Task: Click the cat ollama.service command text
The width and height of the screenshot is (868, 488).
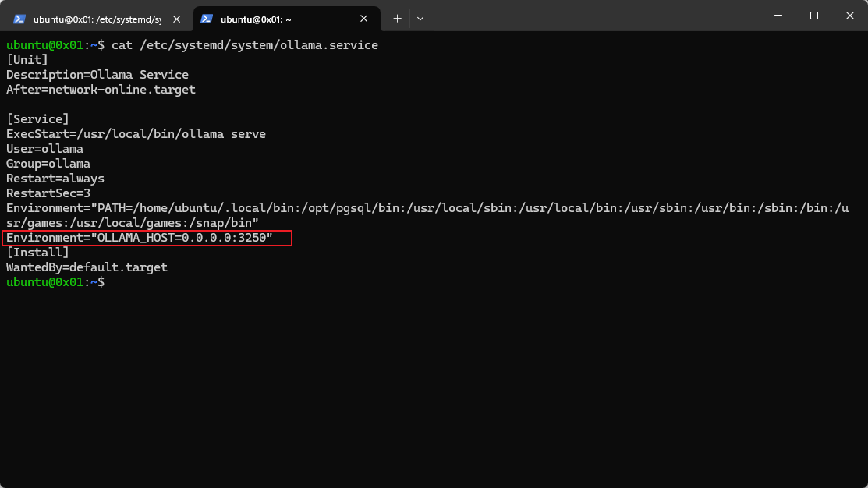Action: pyautogui.click(x=245, y=45)
